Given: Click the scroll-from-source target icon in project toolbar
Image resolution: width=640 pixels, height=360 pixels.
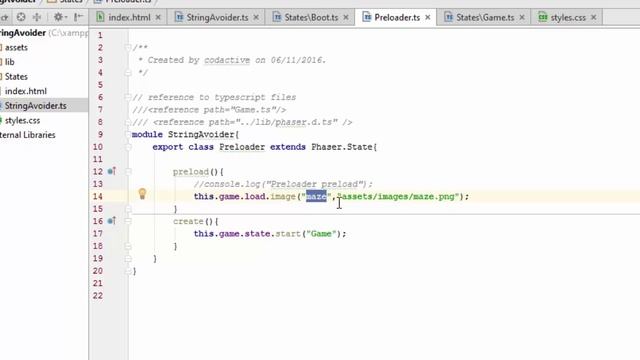Looking at the screenshot, I should pyautogui.click(x=21, y=17).
